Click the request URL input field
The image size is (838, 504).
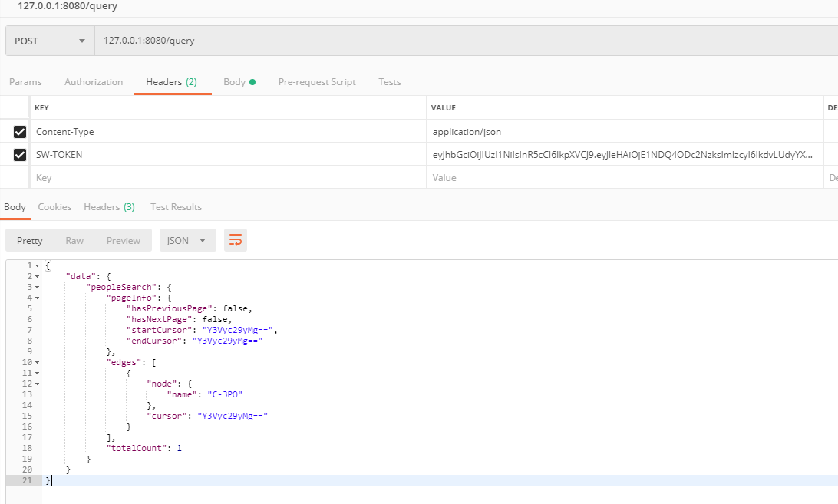(466, 41)
